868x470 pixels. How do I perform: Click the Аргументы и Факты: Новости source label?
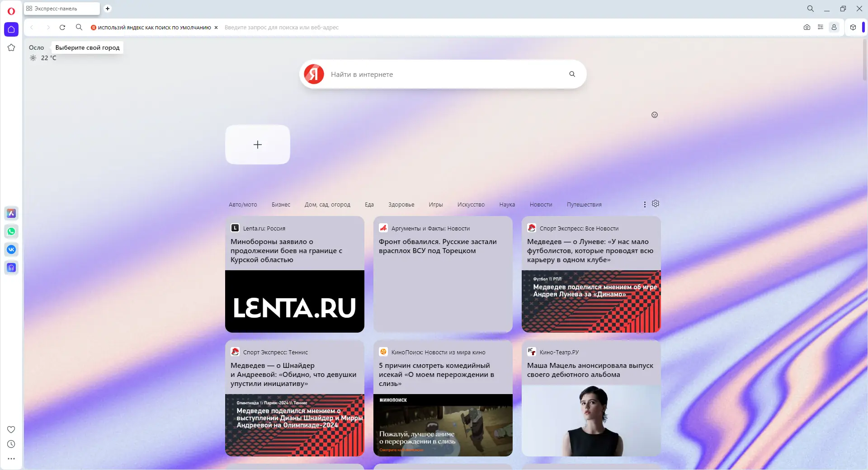(x=430, y=228)
